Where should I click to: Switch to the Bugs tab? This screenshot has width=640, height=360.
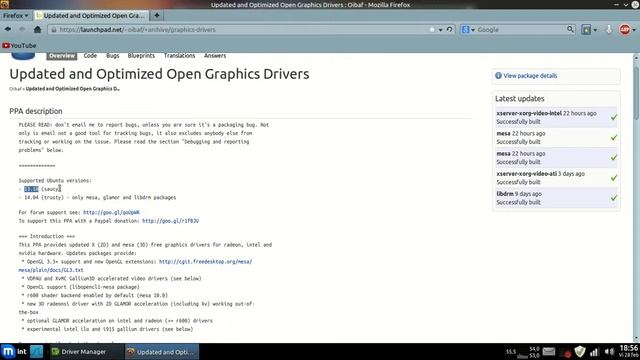pyautogui.click(x=113, y=56)
